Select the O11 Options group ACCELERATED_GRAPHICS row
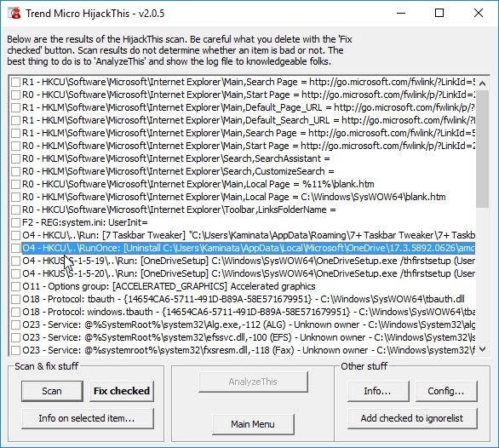 click(x=169, y=286)
